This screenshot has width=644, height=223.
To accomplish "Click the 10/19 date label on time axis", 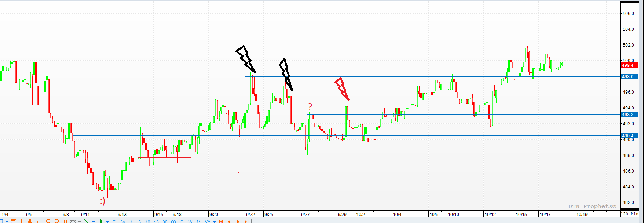I will [x=582, y=214].
